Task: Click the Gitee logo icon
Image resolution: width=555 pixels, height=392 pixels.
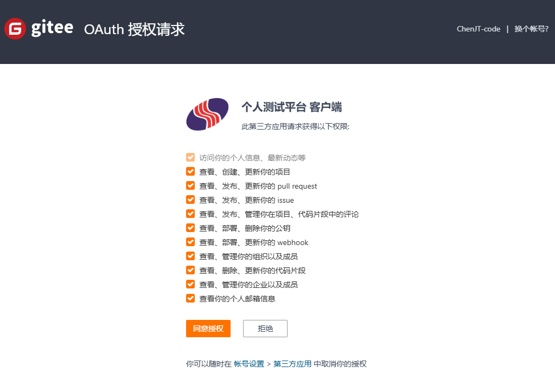Action: [x=15, y=28]
